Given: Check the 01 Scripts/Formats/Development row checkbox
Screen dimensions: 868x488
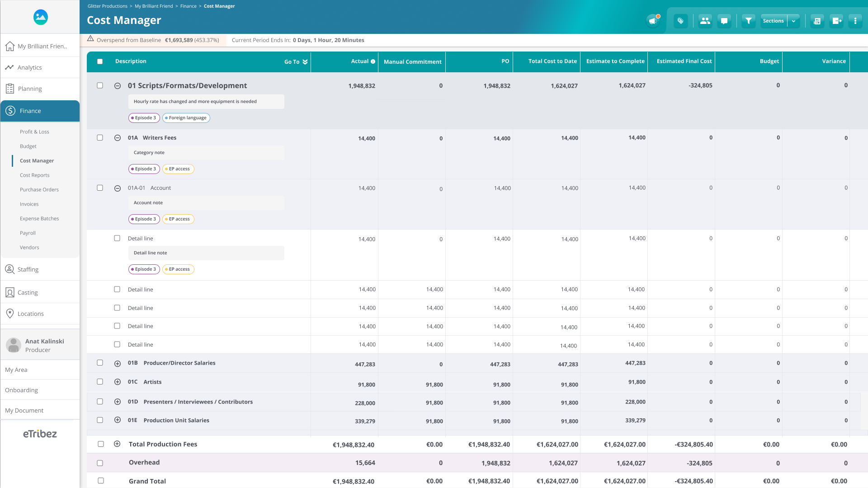Looking at the screenshot, I should pos(100,85).
